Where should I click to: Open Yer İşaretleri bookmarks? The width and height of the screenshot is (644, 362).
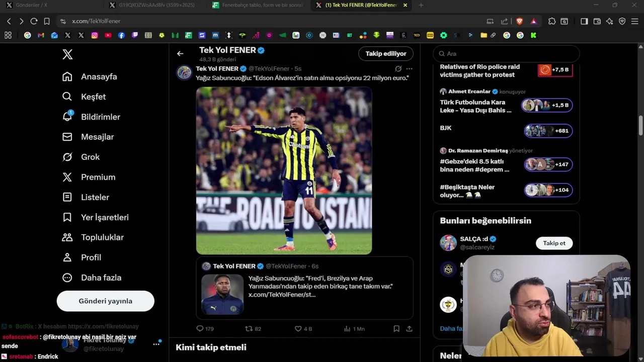pyautogui.click(x=96, y=217)
